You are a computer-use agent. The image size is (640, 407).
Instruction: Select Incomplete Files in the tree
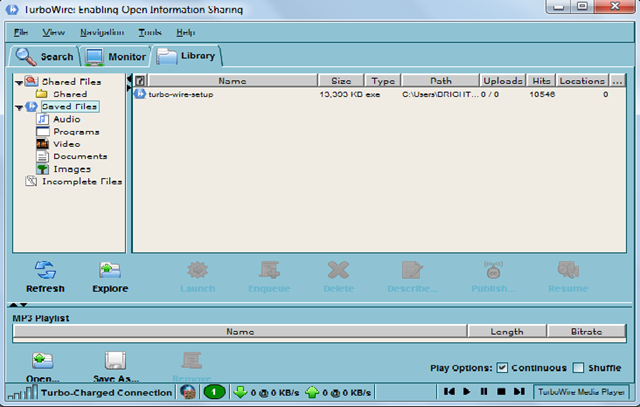[x=81, y=182]
